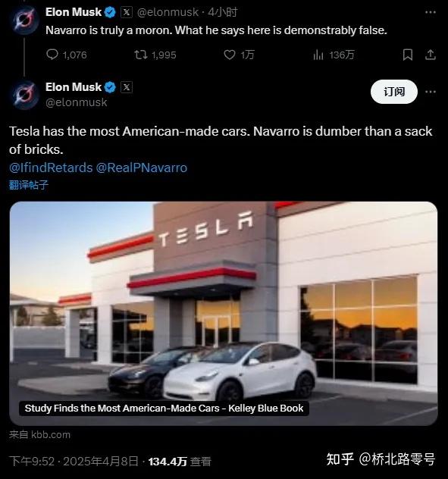Bookmark the top post
This screenshot has height=479, width=448.
[x=408, y=55]
